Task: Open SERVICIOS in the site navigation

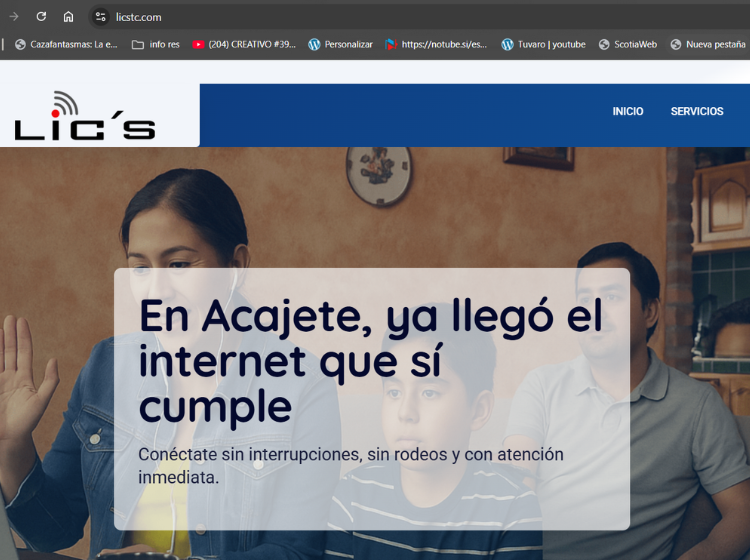Action: [x=697, y=111]
